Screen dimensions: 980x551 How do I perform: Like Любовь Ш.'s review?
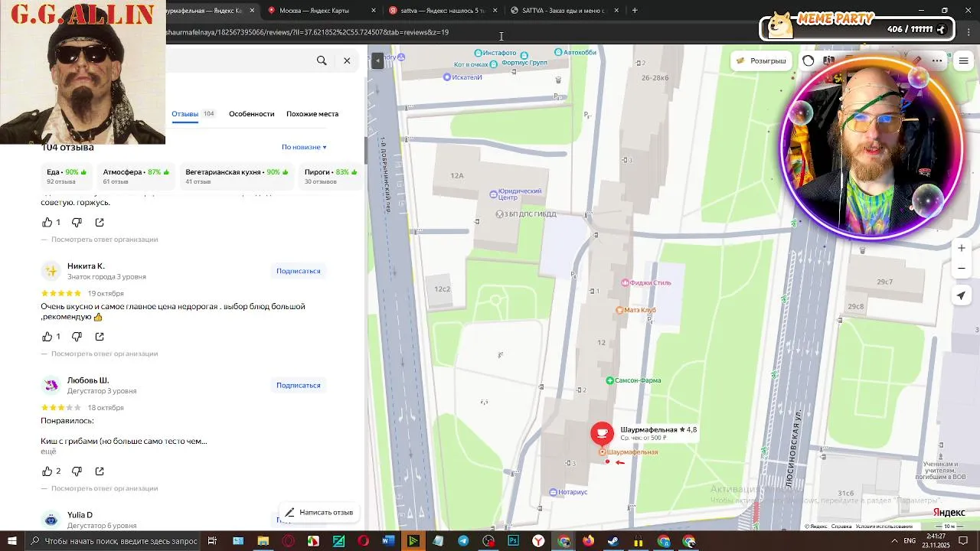point(47,471)
